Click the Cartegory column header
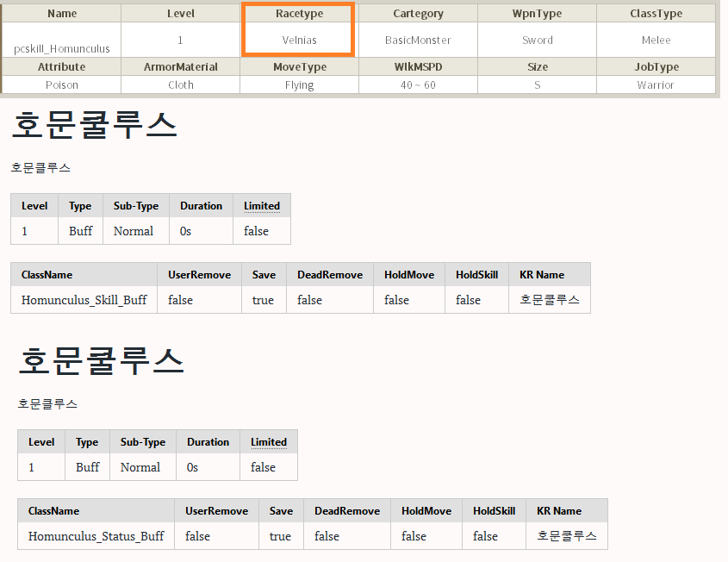Viewport: 728px width, 562px height. pyautogui.click(x=418, y=14)
